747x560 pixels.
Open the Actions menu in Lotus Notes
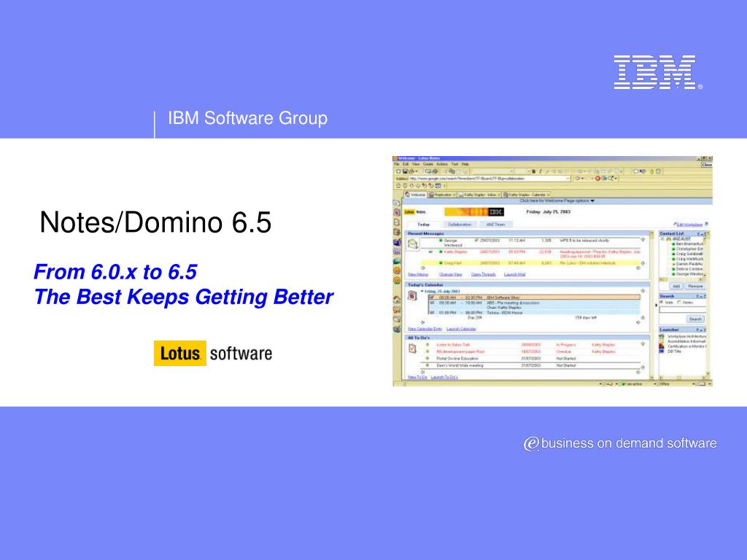[442, 164]
